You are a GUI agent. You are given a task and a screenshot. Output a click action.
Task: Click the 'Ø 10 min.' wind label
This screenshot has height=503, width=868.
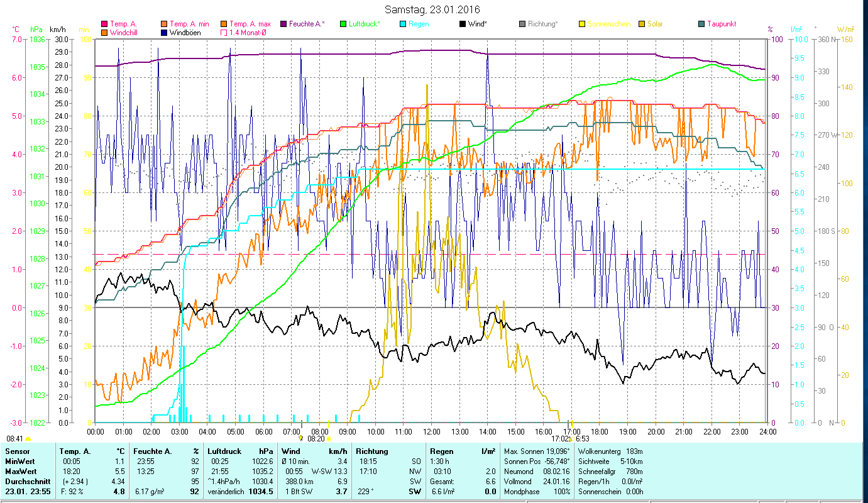[297, 461]
